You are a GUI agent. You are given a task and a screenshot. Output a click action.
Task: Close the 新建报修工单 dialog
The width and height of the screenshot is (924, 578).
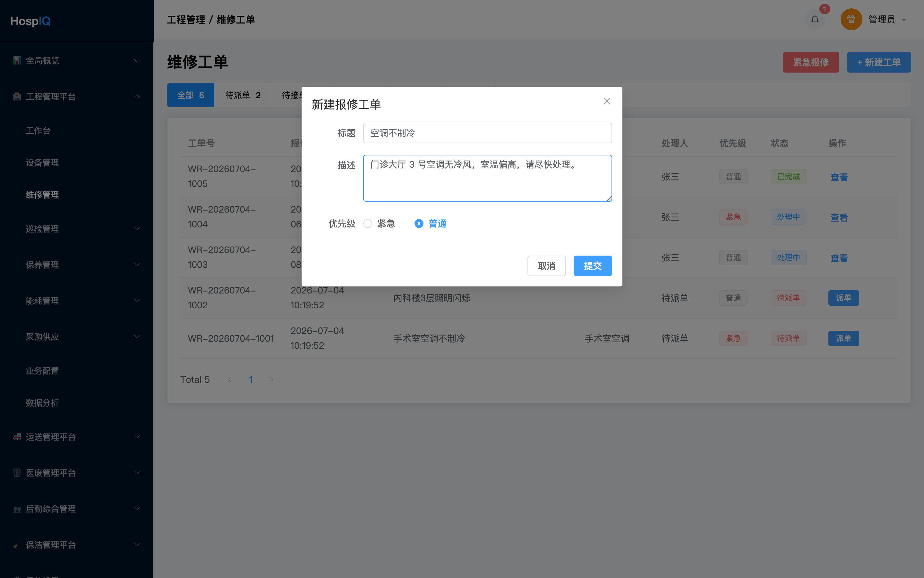pos(607,101)
